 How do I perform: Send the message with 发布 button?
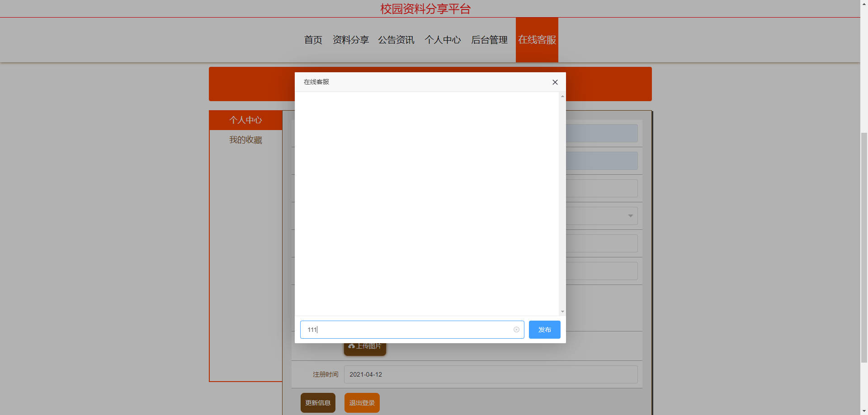(x=545, y=330)
